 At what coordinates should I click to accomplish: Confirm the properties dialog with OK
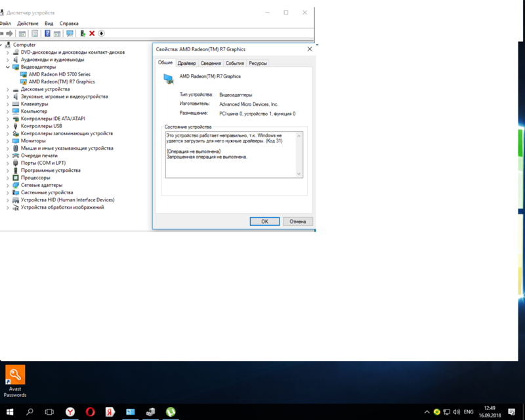click(x=264, y=221)
